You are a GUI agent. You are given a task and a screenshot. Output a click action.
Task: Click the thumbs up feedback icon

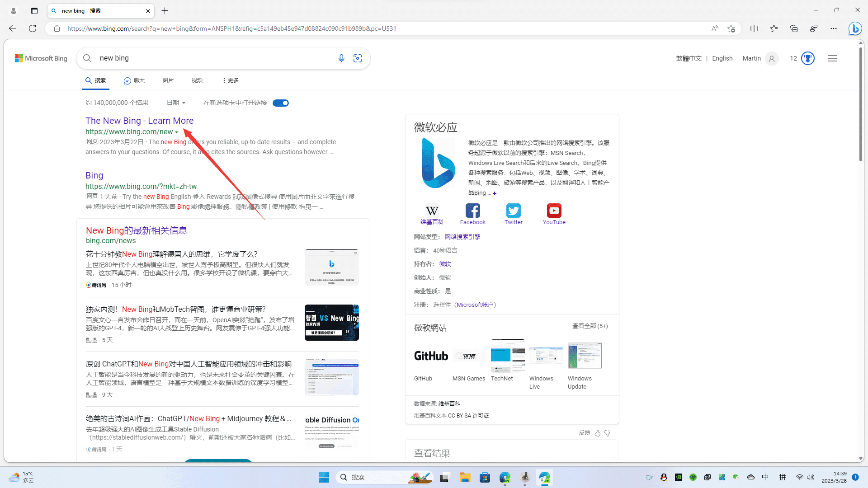[x=598, y=433]
